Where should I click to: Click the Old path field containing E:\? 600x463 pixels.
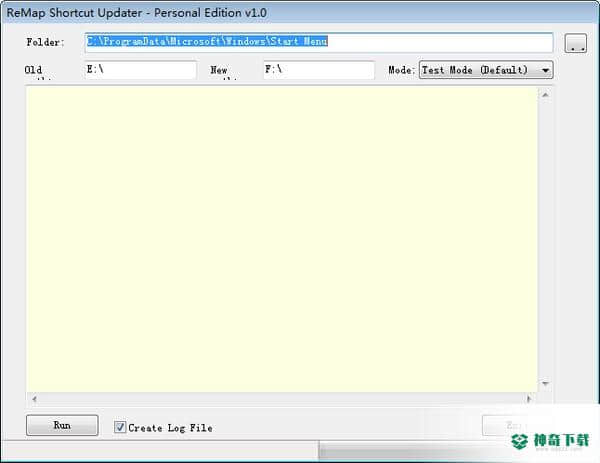point(140,70)
